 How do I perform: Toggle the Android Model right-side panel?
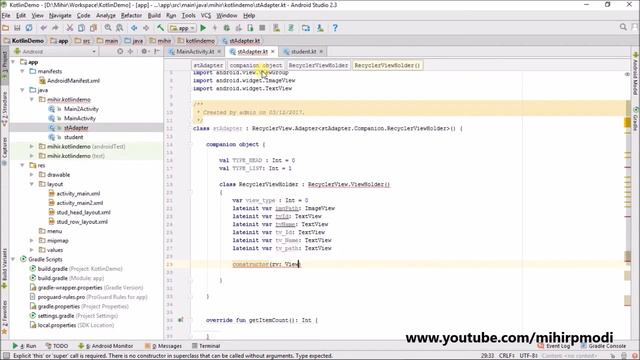point(636,74)
